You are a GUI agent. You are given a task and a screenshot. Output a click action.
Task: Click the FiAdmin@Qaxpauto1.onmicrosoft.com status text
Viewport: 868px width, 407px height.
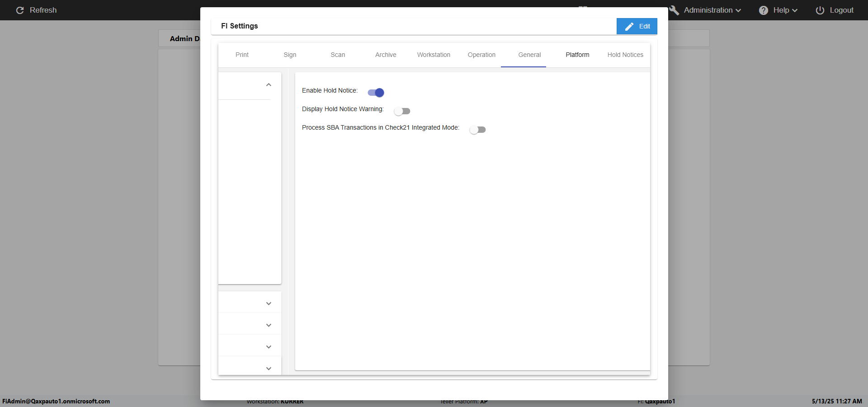56,401
